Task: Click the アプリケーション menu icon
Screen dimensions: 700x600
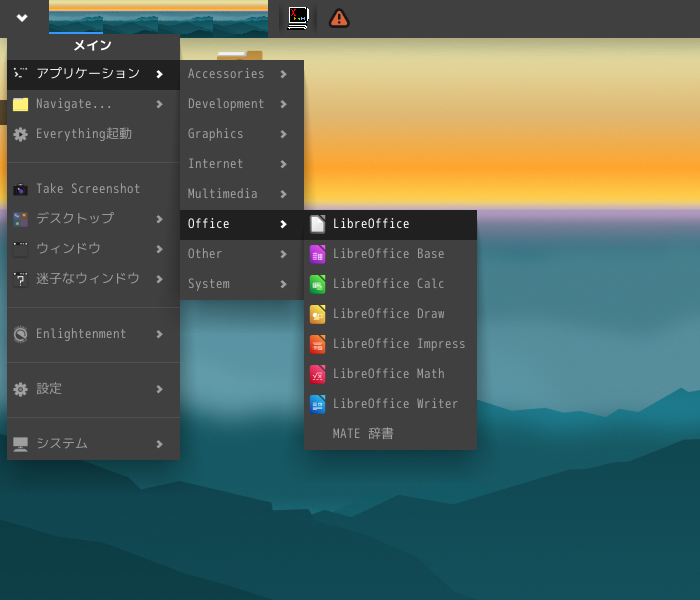Action: point(20,73)
